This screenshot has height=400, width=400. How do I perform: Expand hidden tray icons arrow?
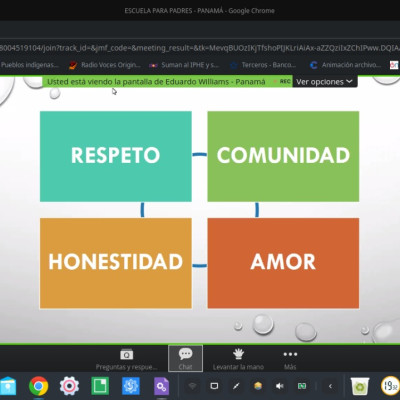coord(330,386)
